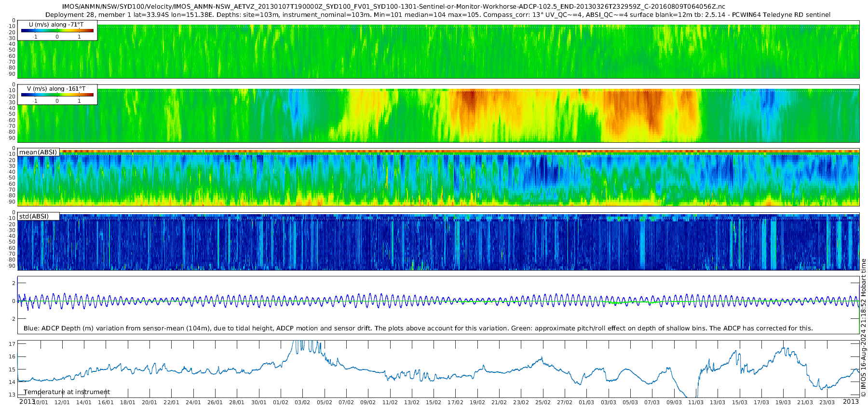Click the V velocity colorbar legend

click(x=57, y=95)
